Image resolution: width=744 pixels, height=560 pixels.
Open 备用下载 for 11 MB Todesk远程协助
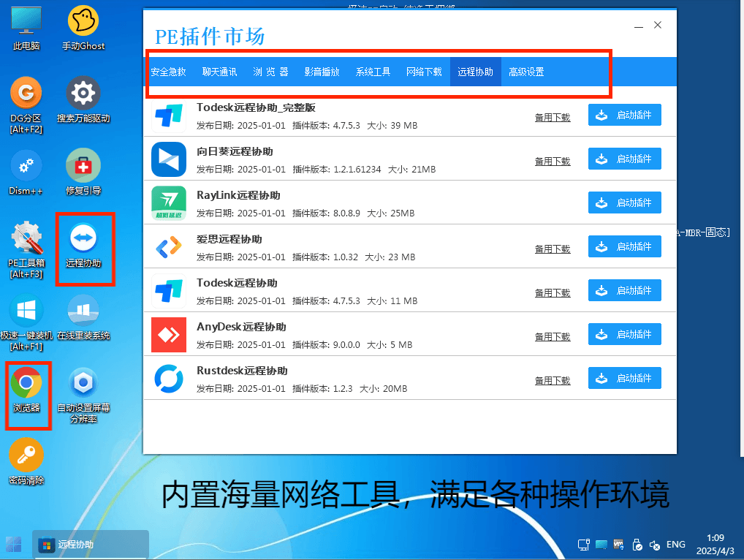coord(553,293)
